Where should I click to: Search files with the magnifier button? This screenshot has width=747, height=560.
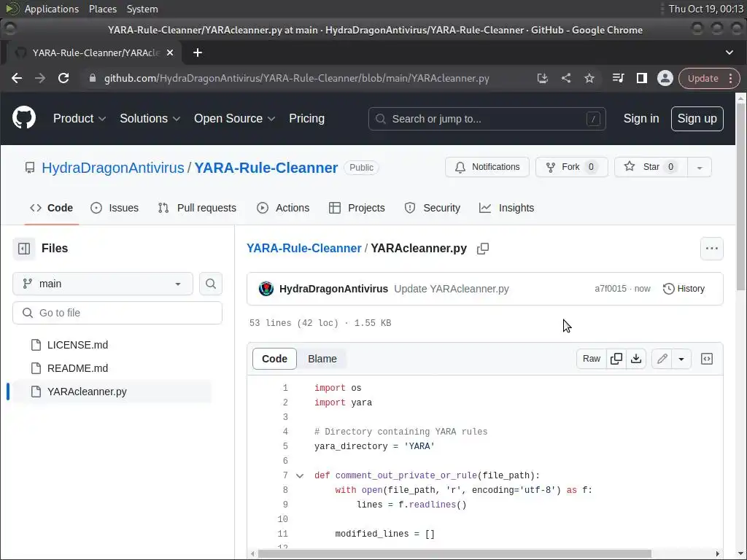[211, 284]
